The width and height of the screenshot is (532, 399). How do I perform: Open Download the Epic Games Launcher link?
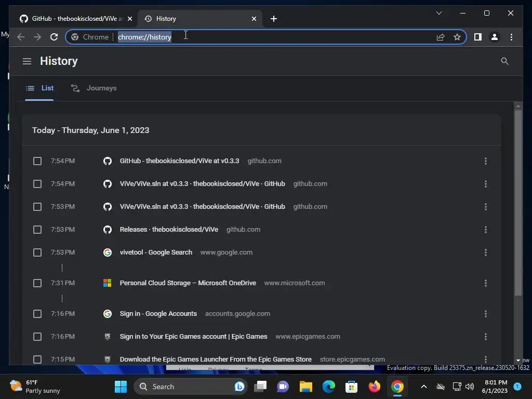tap(216, 360)
